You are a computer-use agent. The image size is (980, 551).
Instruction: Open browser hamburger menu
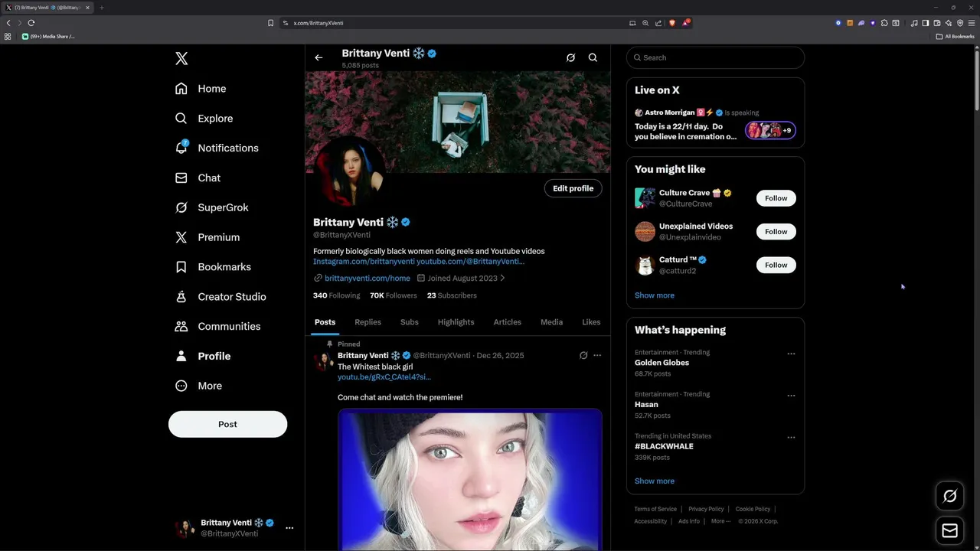pos(972,23)
